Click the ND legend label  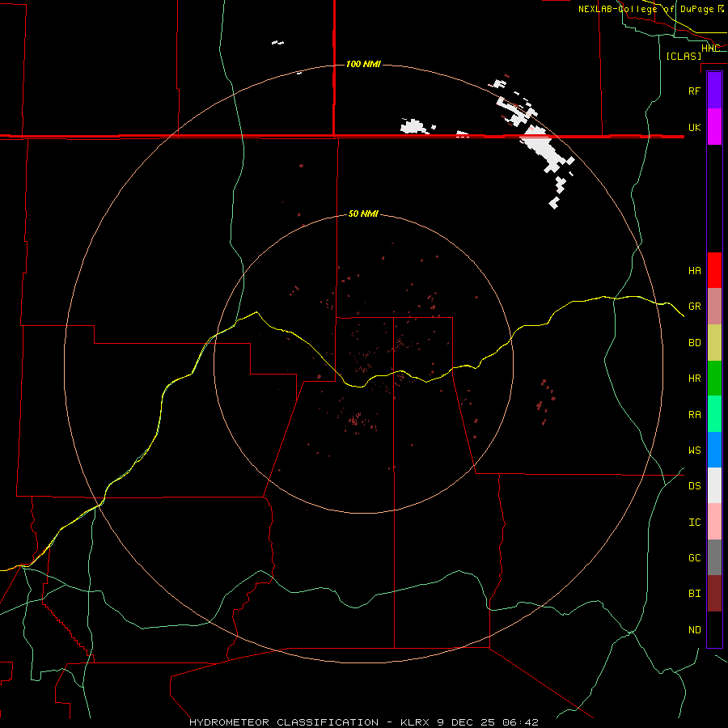pyautogui.click(x=695, y=629)
